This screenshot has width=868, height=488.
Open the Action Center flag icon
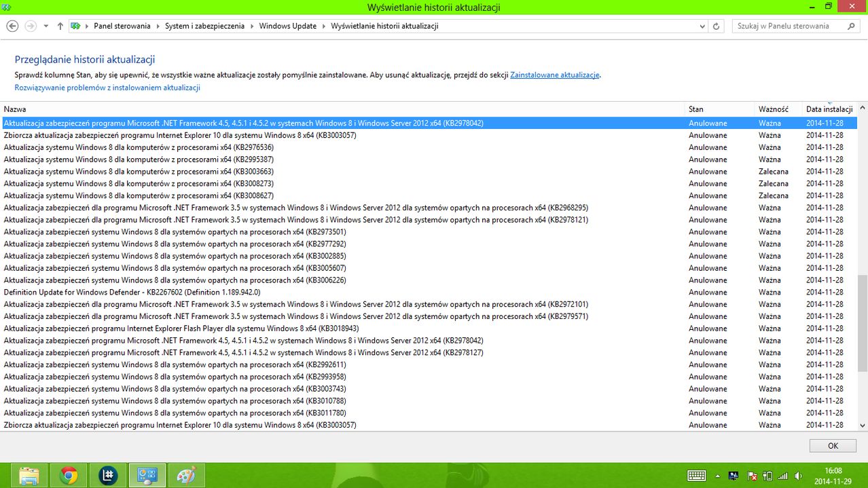tap(752, 476)
